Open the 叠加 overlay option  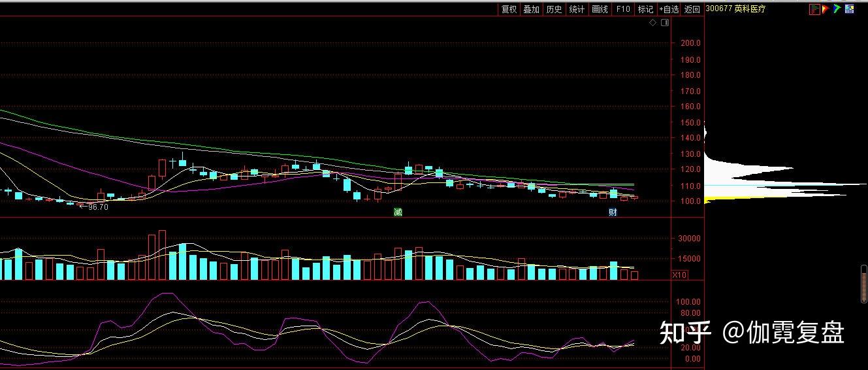pyautogui.click(x=532, y=9)
